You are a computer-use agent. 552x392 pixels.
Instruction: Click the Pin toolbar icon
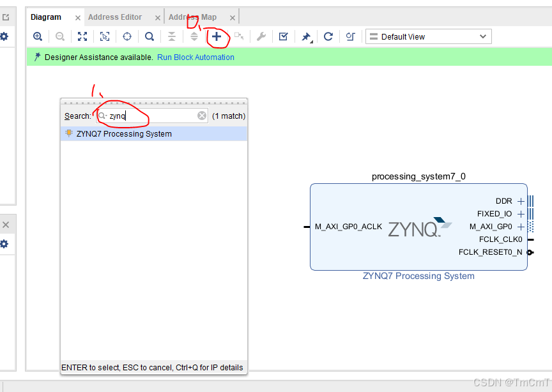click(306, 36)
